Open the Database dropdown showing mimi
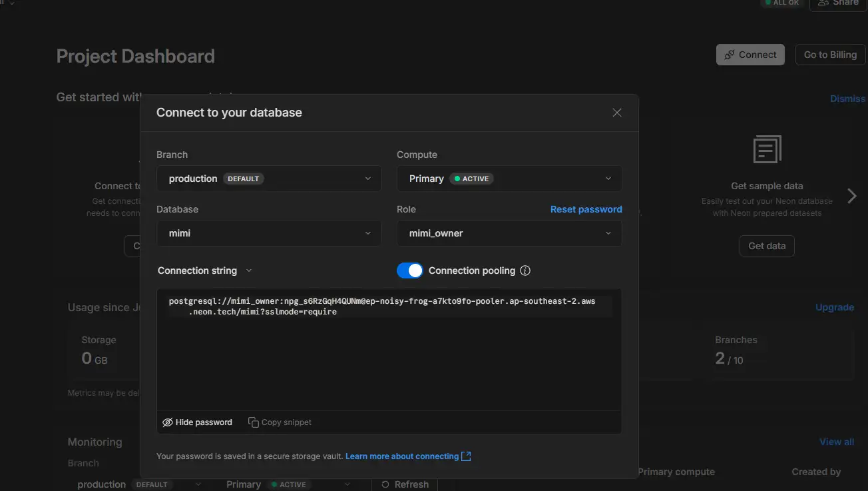This screenshot has width=868, height=491. 269,233
